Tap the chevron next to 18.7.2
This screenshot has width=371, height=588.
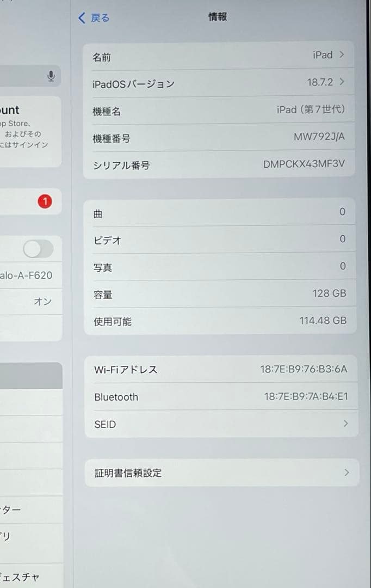click(342, 82)
